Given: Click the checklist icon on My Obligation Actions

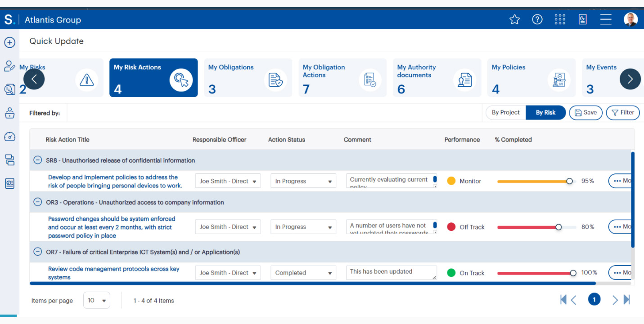Looking at the screenshot, I should coord(370,80).
